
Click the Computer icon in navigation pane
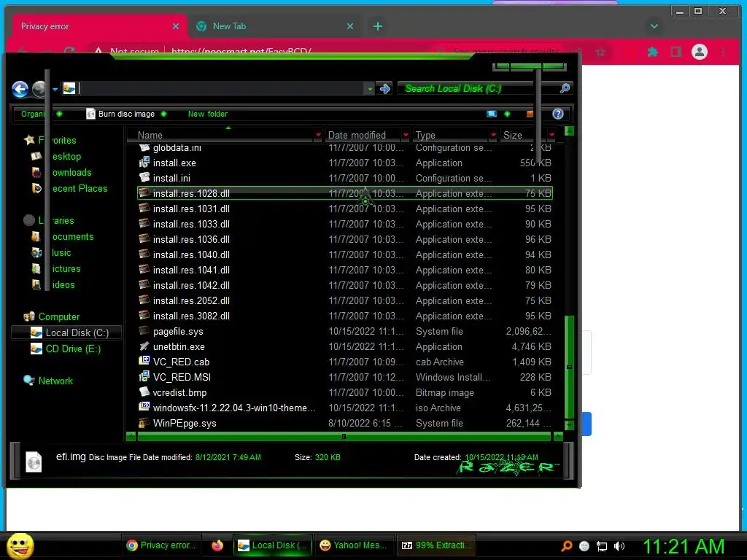tap(29, 316)
